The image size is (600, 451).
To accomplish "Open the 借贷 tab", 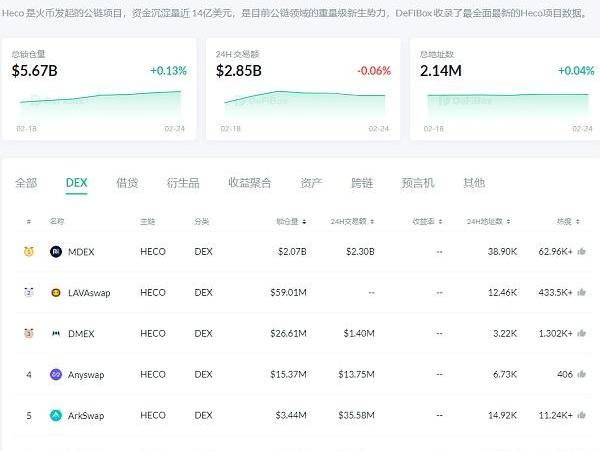I will tap(127, 183).
